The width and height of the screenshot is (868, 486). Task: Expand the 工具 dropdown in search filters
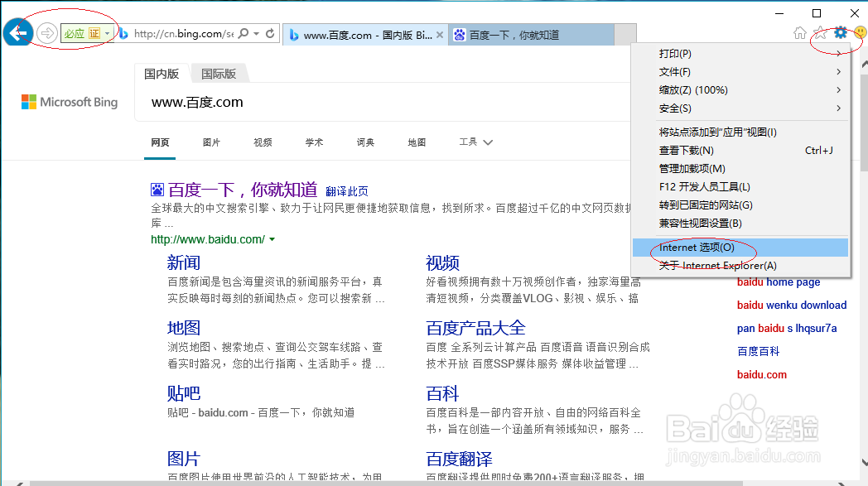(475, 142)
